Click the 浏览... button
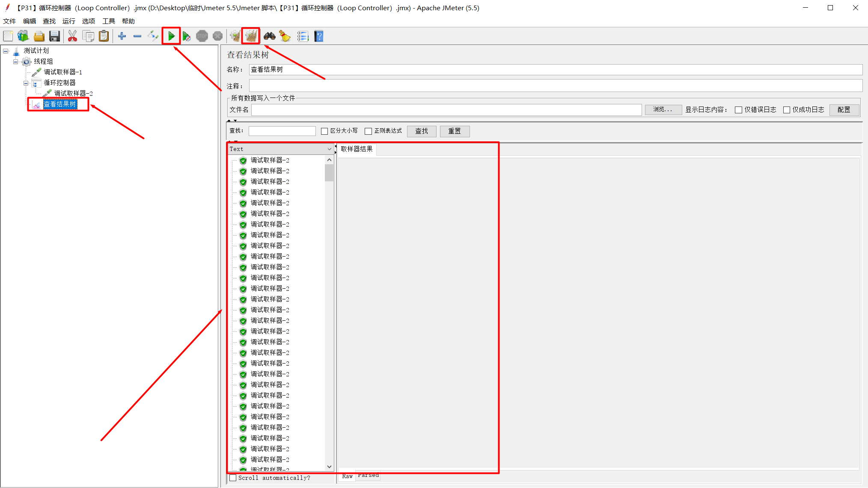868x488 pixels. (663, 109)
